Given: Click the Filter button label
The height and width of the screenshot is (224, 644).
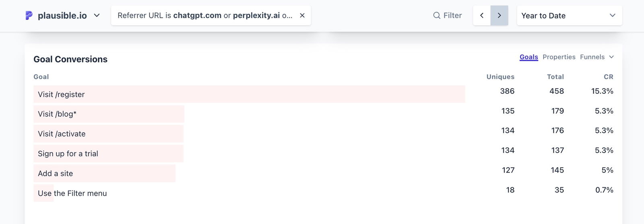Looking at the screenshot, I should click(452, 15).
